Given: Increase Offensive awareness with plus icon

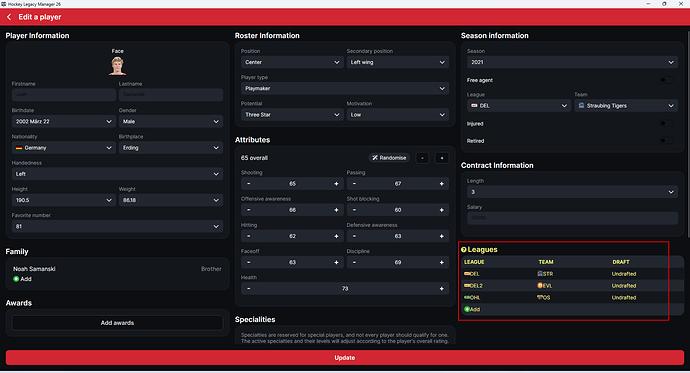Looking at the screenshot, I should 336,210.
